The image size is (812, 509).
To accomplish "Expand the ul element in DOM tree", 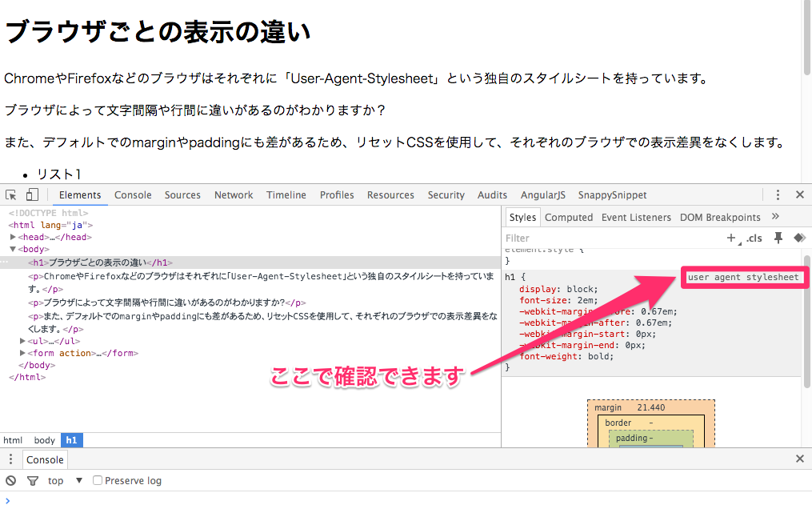I will pyautogui.click(x=22, y=341).
